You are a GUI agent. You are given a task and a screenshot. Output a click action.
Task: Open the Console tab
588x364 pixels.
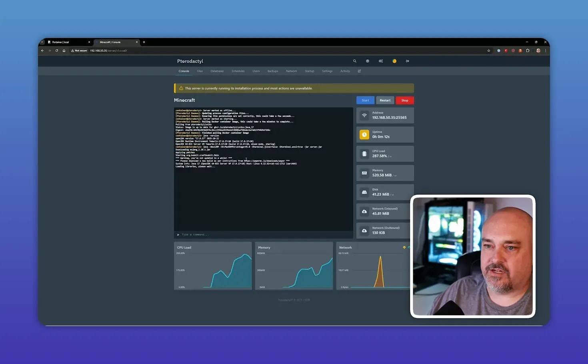pos(184,71)
